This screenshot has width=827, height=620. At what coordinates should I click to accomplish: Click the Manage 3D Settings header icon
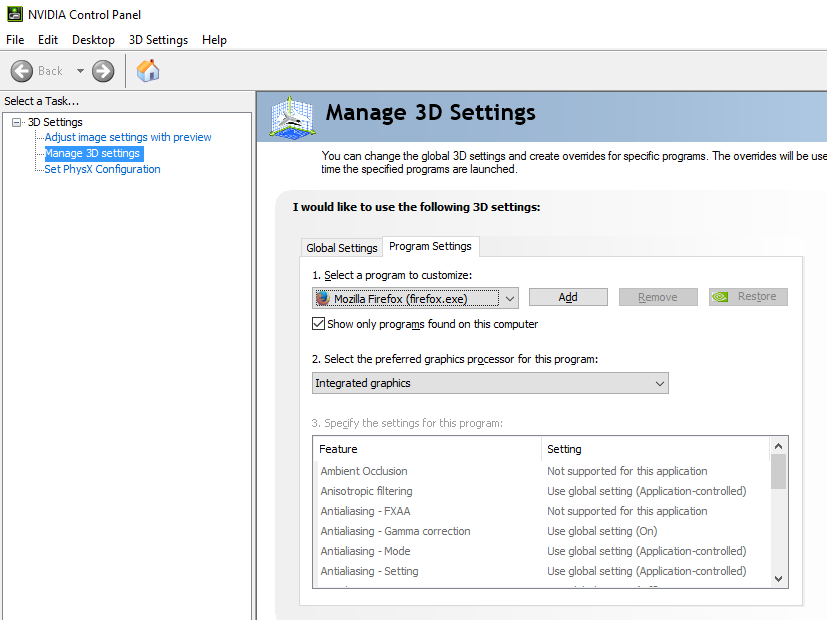point(292,118)
